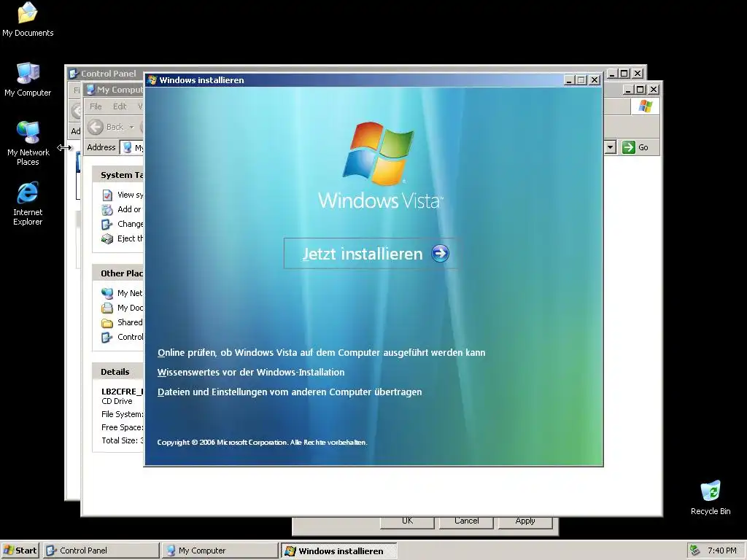Image resolution: width=747 pixels, height=560 pixels.
Task: Open Wissenswertes vor der Windows-Installation link
Action: click(251, 373)
